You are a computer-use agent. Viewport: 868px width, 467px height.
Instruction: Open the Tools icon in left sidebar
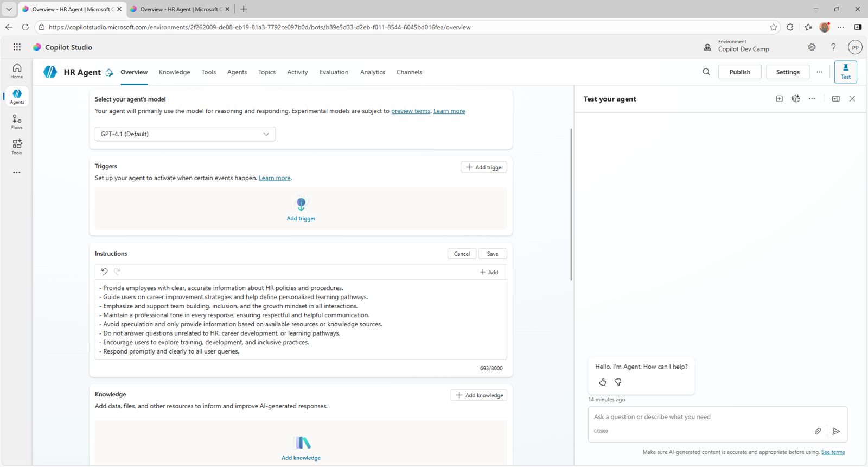click(17, 147)
